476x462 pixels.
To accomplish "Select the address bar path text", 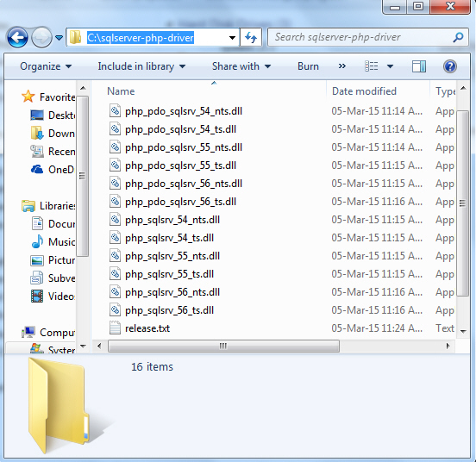I will (x=141, y=38).
